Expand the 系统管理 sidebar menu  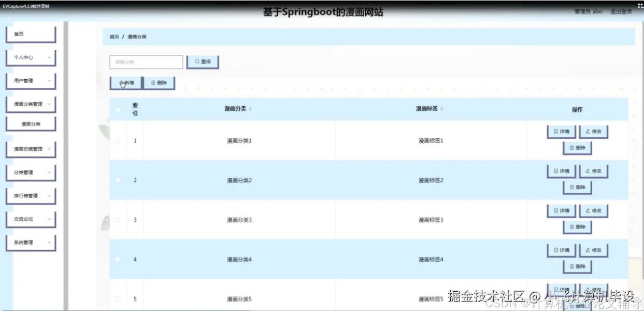click(x=30, y=243)
